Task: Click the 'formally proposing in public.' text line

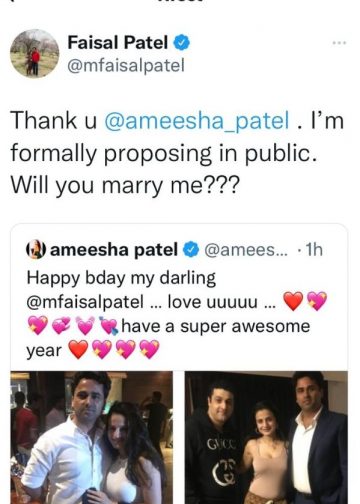Action: tap(164, 153)
